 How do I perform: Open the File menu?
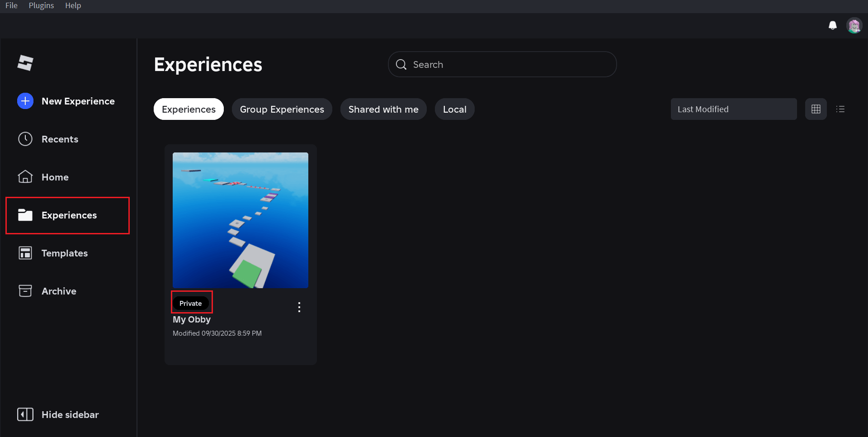(11, 5)
